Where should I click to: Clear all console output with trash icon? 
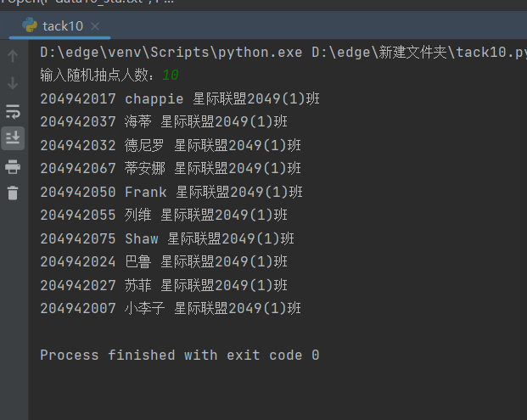[13, 193]
